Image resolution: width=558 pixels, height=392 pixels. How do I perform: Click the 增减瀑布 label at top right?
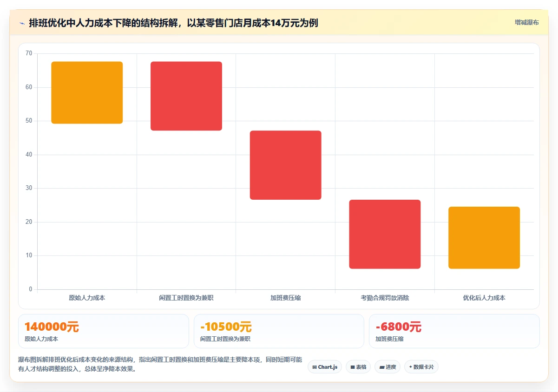click(x=526, y=22)
